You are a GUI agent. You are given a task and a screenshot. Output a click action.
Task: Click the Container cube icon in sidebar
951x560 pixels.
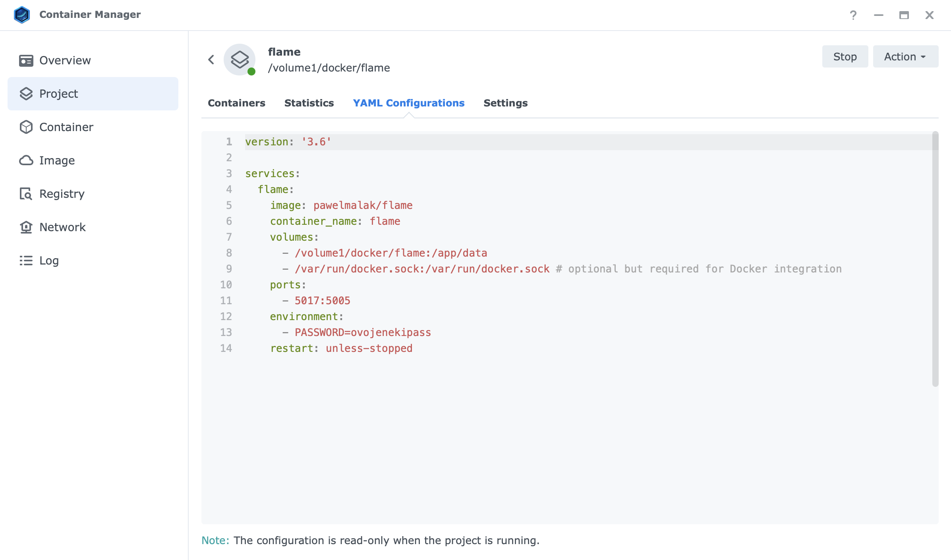(26, 127)
